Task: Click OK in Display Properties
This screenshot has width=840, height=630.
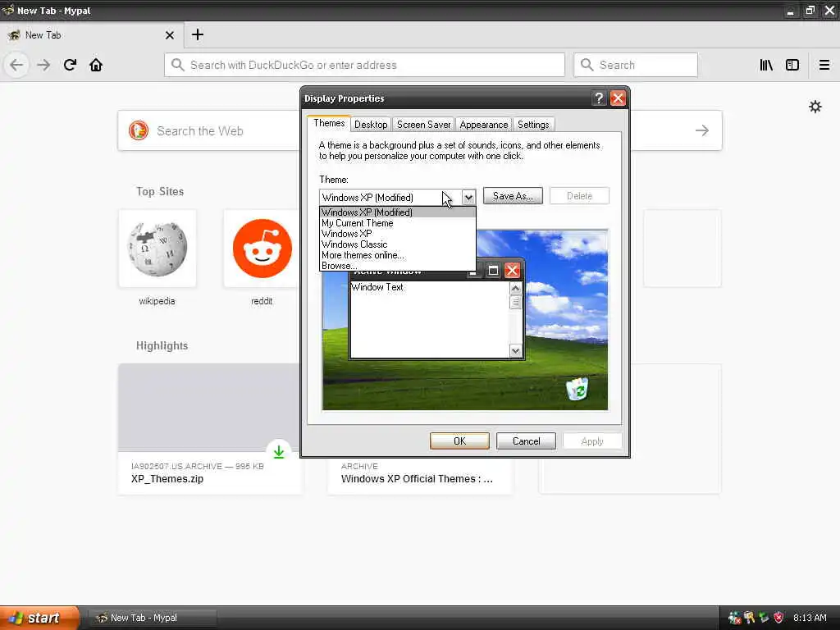Action: pos(459,441)
